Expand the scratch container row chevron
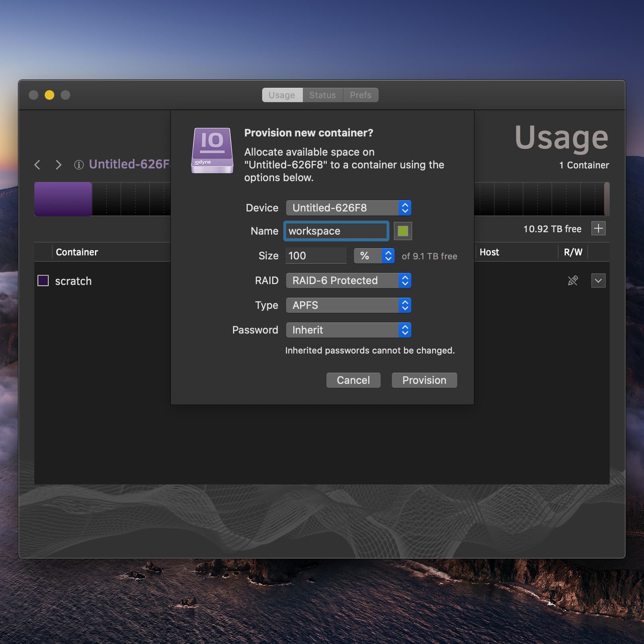The height and width of the screenshot is (644, 644). [x=598, y=281]
